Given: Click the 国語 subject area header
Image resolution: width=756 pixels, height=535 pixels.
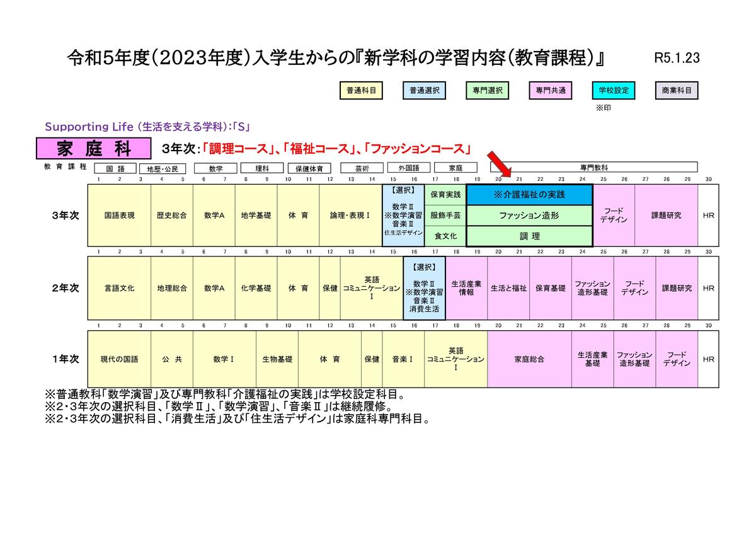Looking at the screenshot, I should tap(115, 168).
